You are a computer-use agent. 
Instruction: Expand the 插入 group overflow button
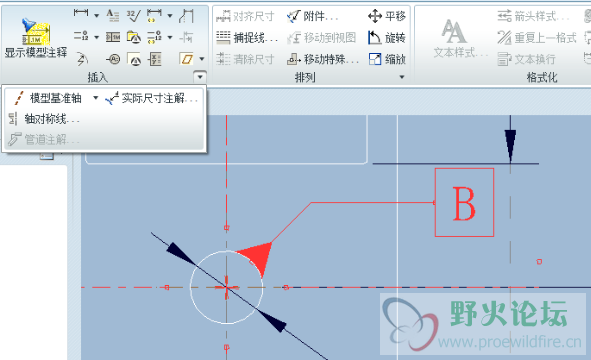(200, 77)
